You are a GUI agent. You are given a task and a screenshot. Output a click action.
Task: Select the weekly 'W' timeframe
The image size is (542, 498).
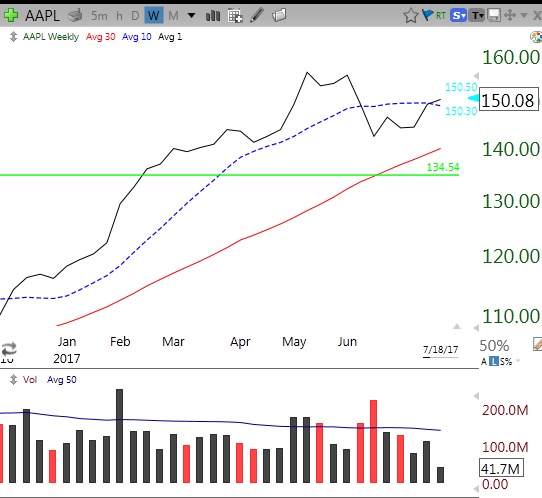(x=154, y=16)
